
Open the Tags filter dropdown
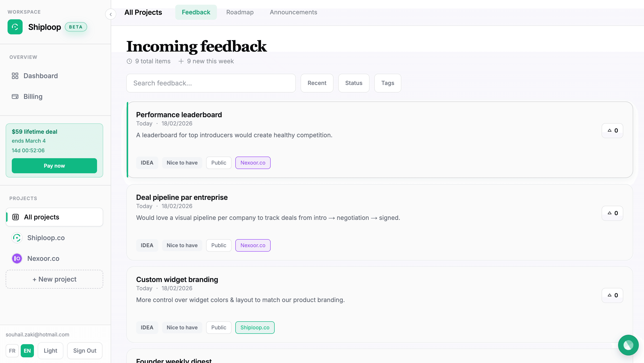[387, 83]
